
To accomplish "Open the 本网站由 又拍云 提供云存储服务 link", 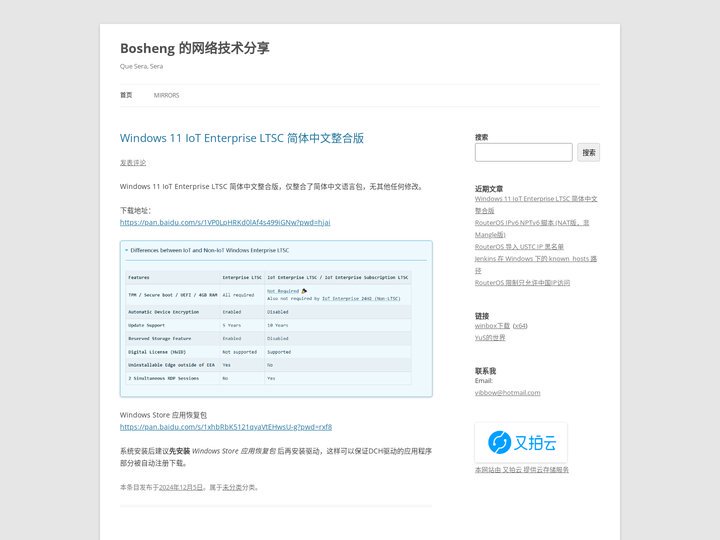I will click(x=522, y=470).
